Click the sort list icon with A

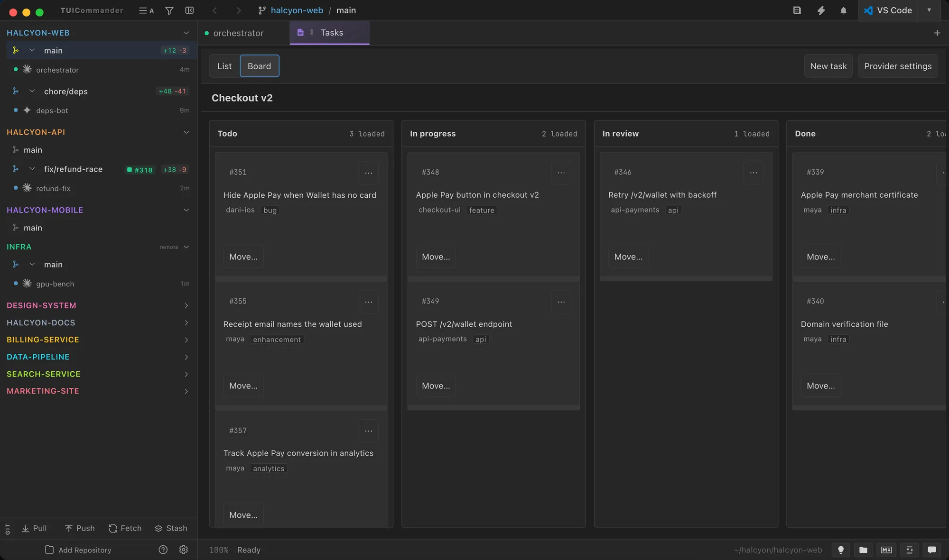146,10
